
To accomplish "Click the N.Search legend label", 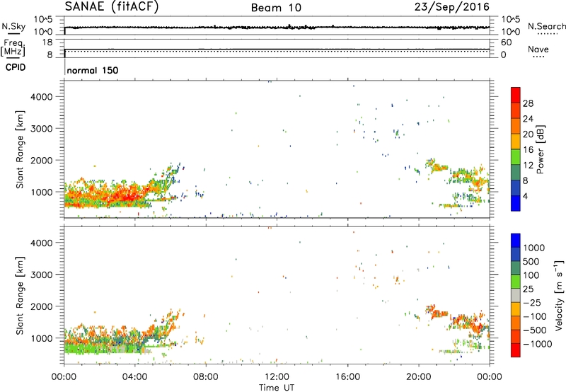I will (547, 26).
